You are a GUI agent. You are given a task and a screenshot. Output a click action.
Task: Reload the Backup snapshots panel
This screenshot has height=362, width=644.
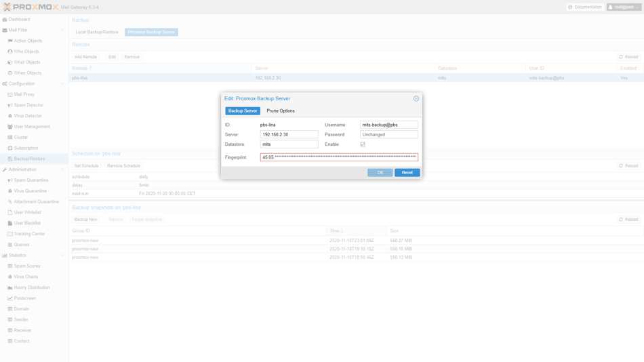629,220
